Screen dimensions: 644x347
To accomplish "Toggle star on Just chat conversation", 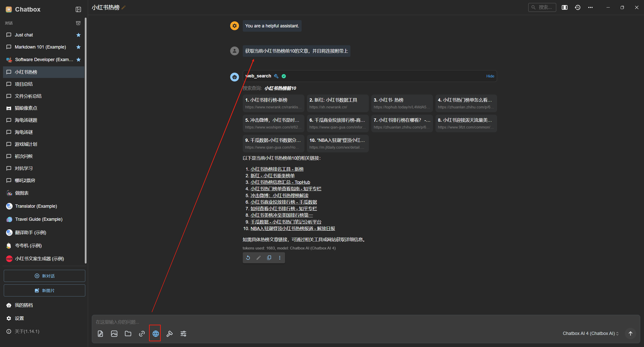I will [x=78, y=35].
